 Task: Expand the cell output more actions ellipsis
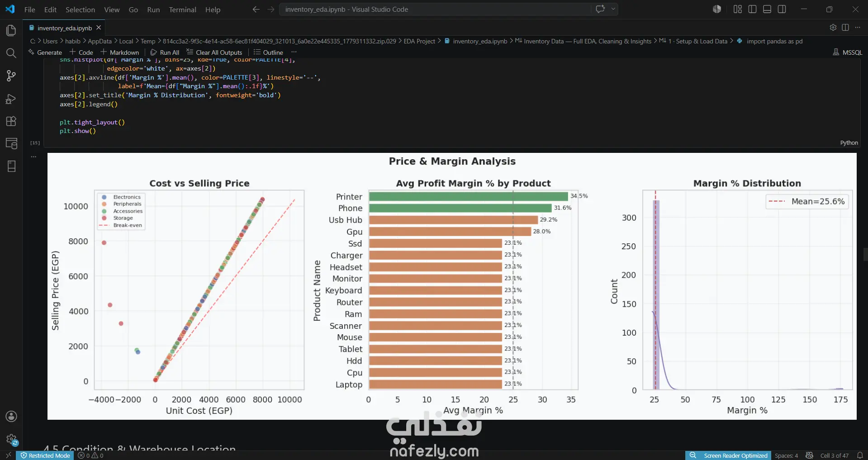click(x=33, y=156)
